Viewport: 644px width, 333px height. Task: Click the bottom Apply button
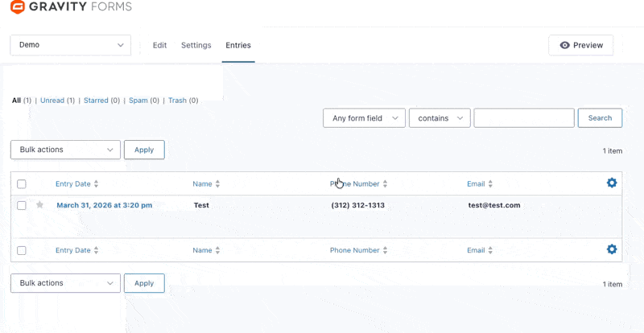(x=144, y=283)
